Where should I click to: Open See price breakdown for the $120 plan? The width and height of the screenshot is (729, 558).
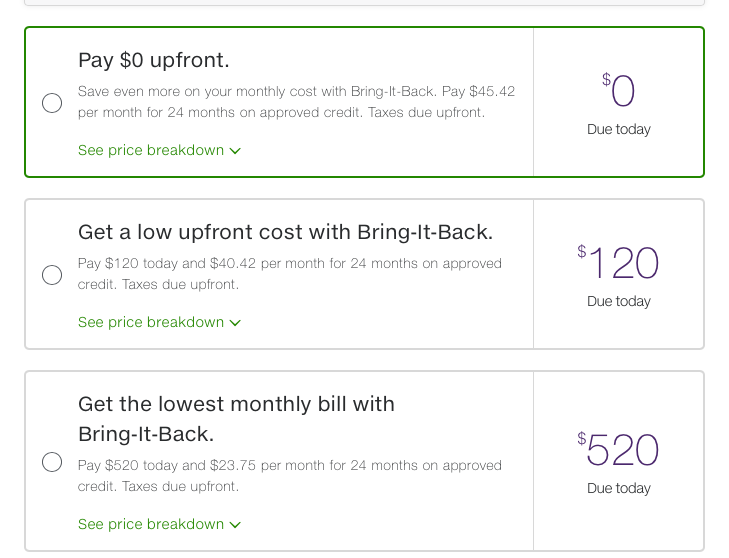tap(151, 322)
